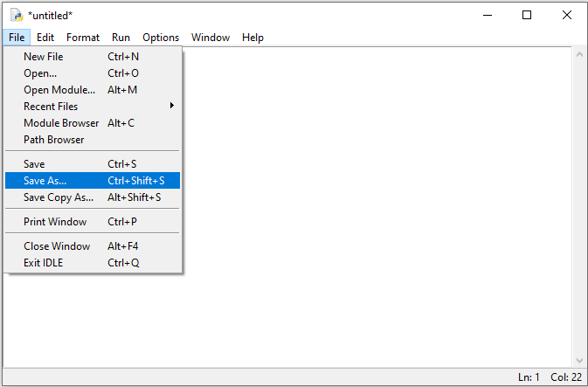Choose Print Window from menu
Viewport: 588px width, 387px height.
(93, 222)
